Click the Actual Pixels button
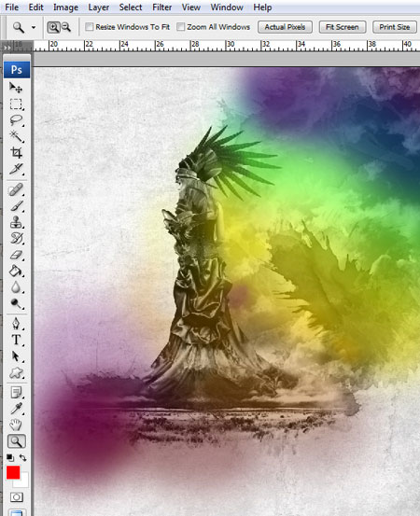Screen dimensions: 420x516 pos(285,27)
